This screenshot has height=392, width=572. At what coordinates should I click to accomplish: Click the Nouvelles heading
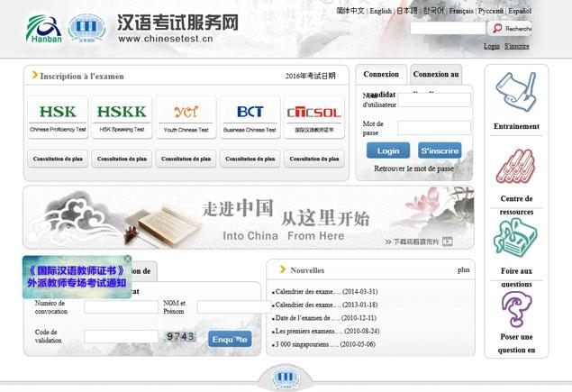pyautogui.click(x=307, y=270)
